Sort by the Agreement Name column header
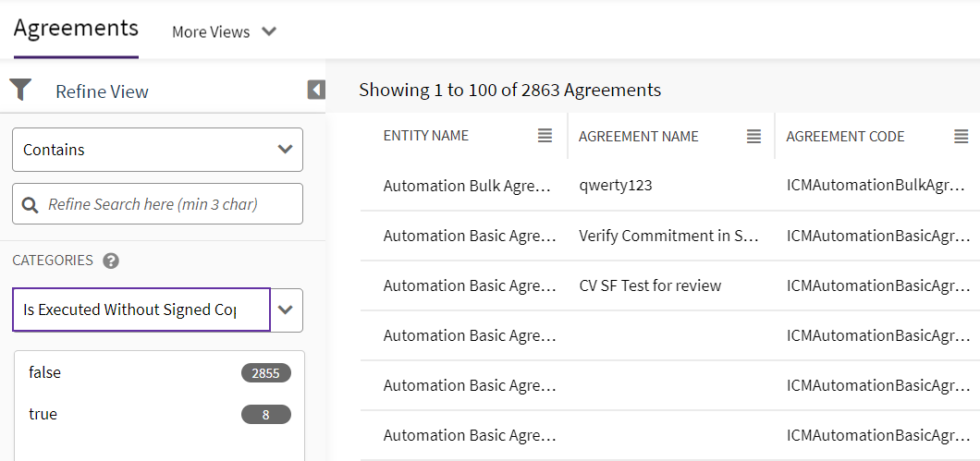The image size is (980, 461). (x=638, y=136)
